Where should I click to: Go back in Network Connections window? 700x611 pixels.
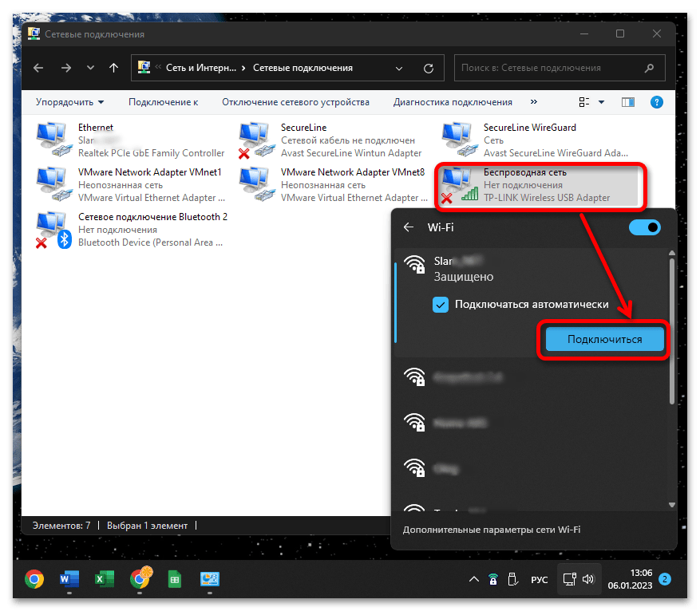click(x=38, y=68)
